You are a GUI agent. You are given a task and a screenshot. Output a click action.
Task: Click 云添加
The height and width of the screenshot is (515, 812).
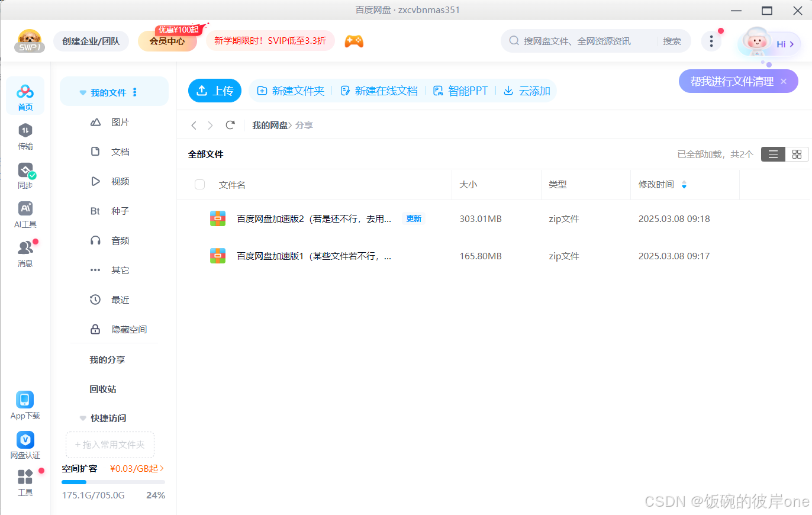pyautogui.click(x=527, y=91)
